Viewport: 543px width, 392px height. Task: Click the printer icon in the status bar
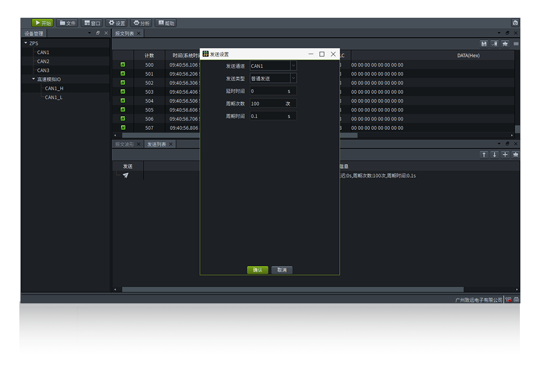tap(516, 300)
